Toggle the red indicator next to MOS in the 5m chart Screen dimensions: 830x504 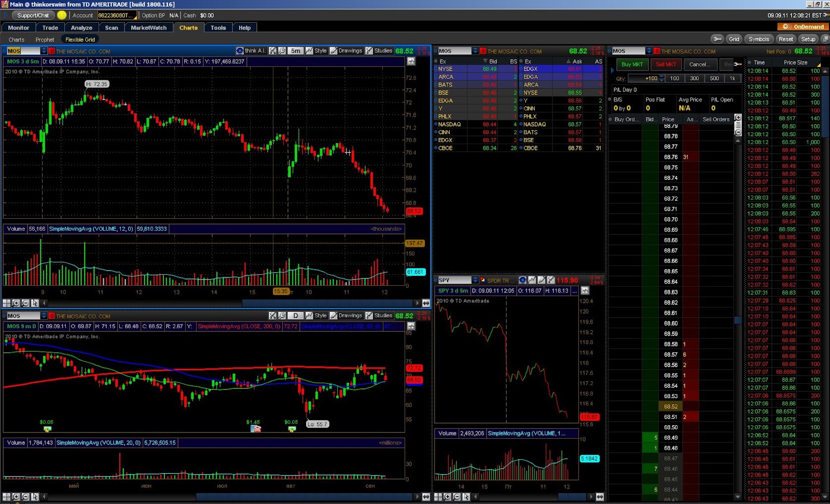(52, 51)
